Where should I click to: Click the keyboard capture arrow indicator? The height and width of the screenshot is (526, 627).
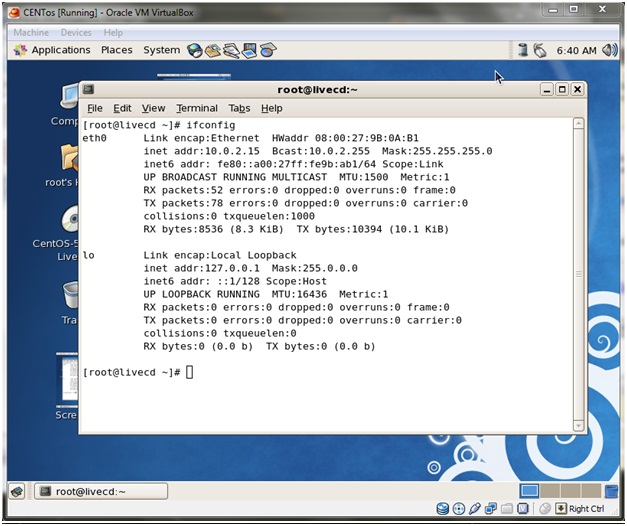[x=561, y=509]
